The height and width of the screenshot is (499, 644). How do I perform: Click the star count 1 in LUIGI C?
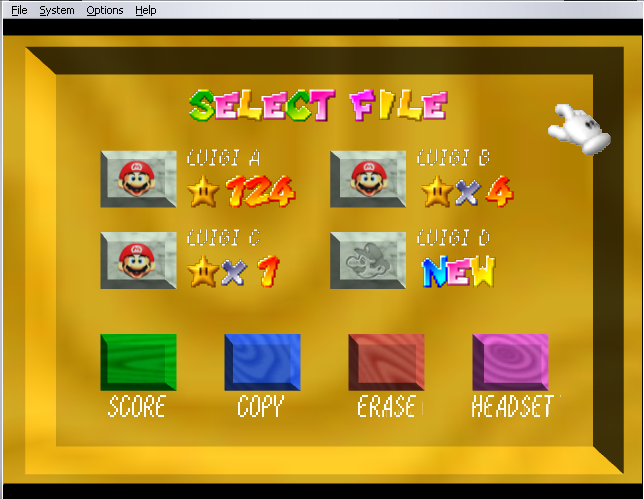(x=269, y=271)
